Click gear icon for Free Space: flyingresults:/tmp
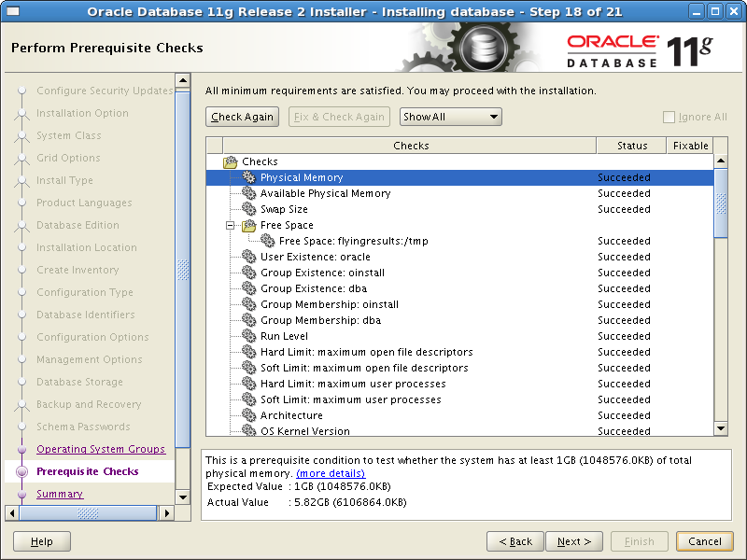Screen dimensions: 747x560 (267, 241)
